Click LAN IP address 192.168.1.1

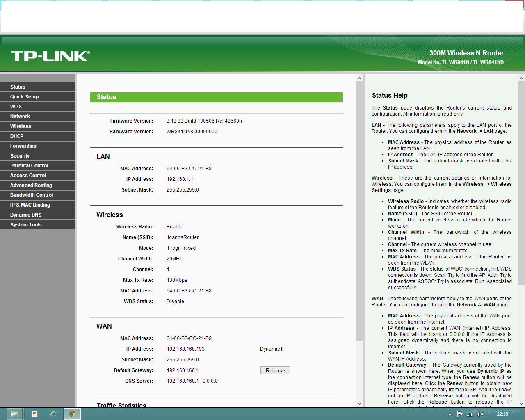click(x=180, y=179)
